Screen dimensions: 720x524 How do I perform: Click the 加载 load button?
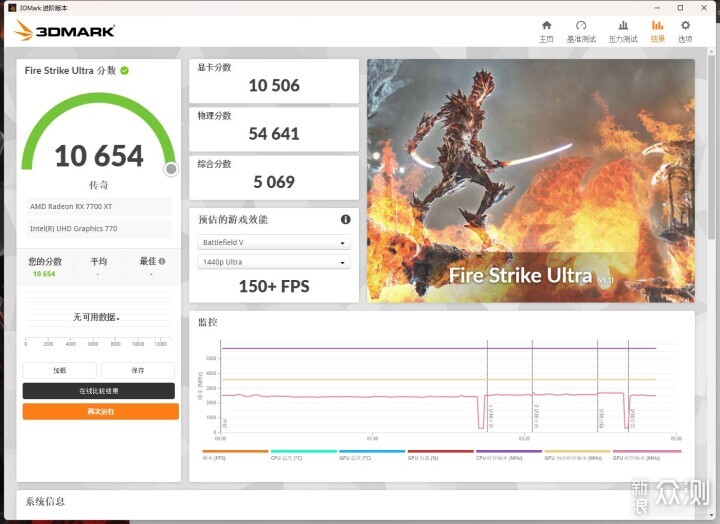click(x=60, y=370)
